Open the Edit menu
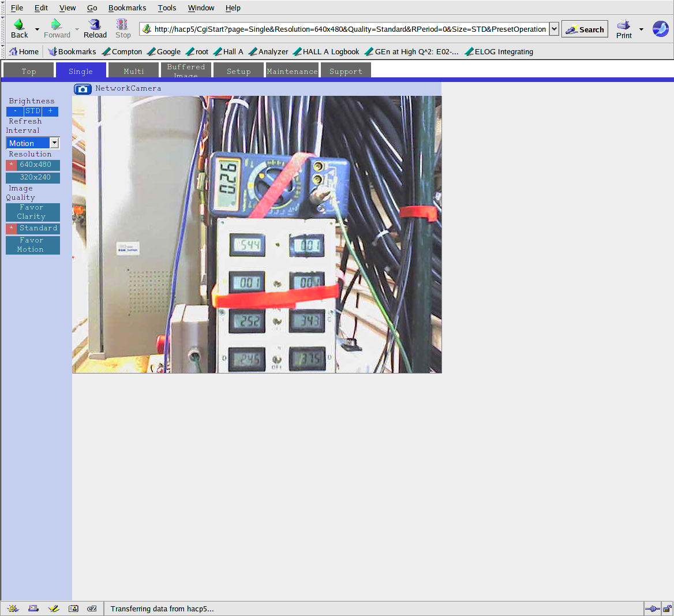This screenshot has height=616, width=674. (41, 8)
